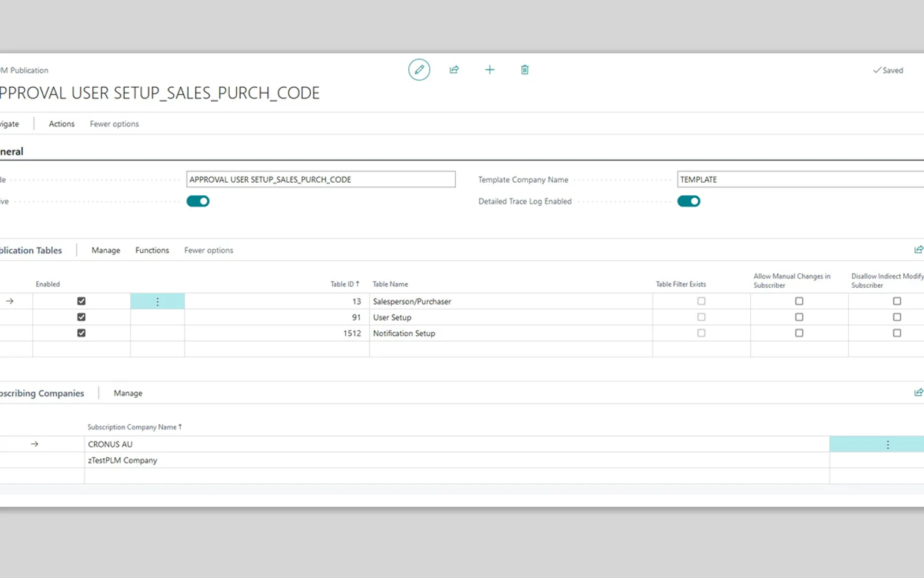Select the Salesperson/Purchaser row arrow
Viewport: 924px width, 578px height.
[10, 301]
